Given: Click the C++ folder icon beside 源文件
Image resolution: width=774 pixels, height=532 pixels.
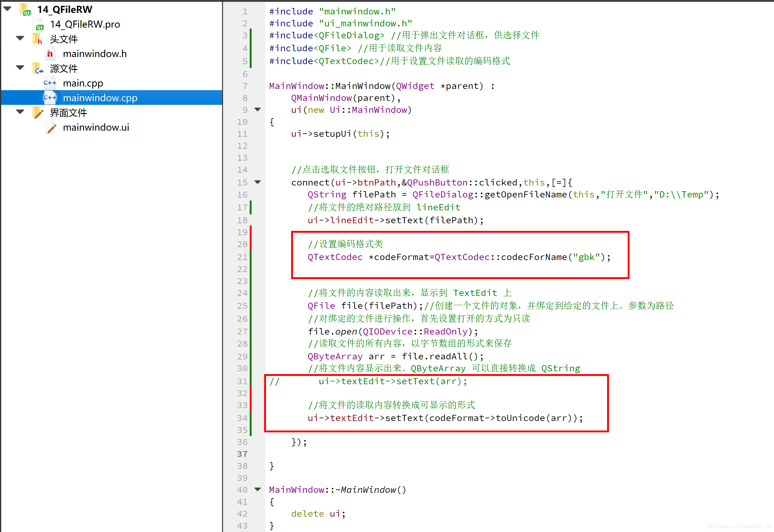Looking at the screenshot, I should 38,68.
